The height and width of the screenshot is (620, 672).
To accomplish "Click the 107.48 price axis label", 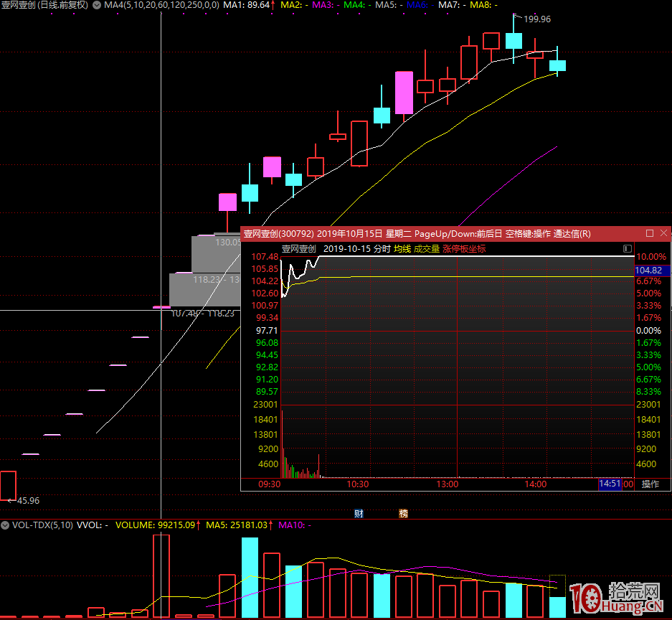I will click(x=265, y=257).
